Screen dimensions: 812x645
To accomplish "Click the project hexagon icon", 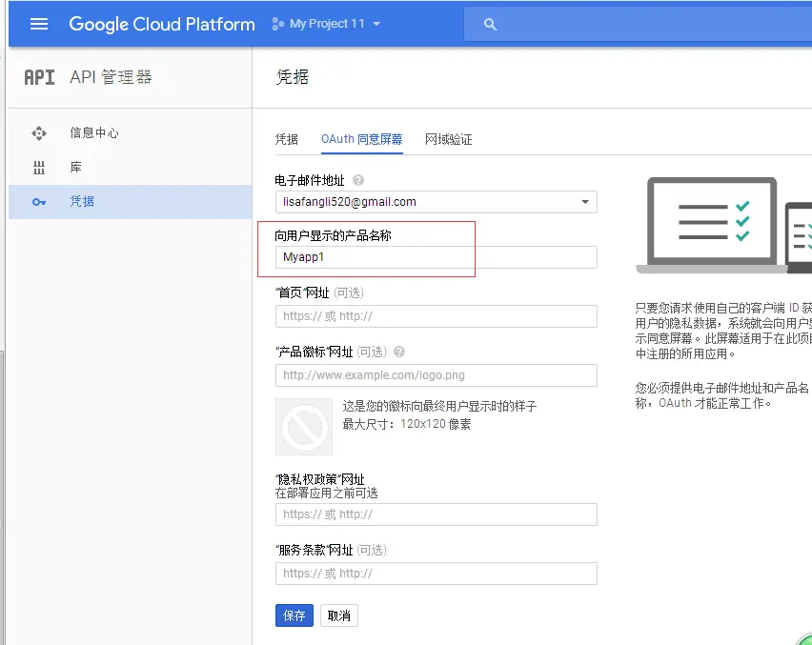I will tap(278, 24).
